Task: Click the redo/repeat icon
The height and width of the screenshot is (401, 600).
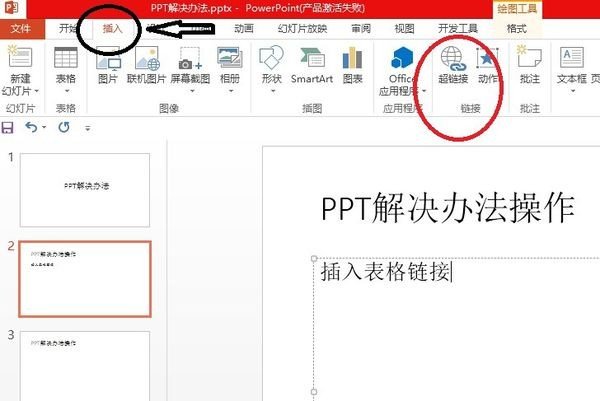Action: (x=64, y=127)
